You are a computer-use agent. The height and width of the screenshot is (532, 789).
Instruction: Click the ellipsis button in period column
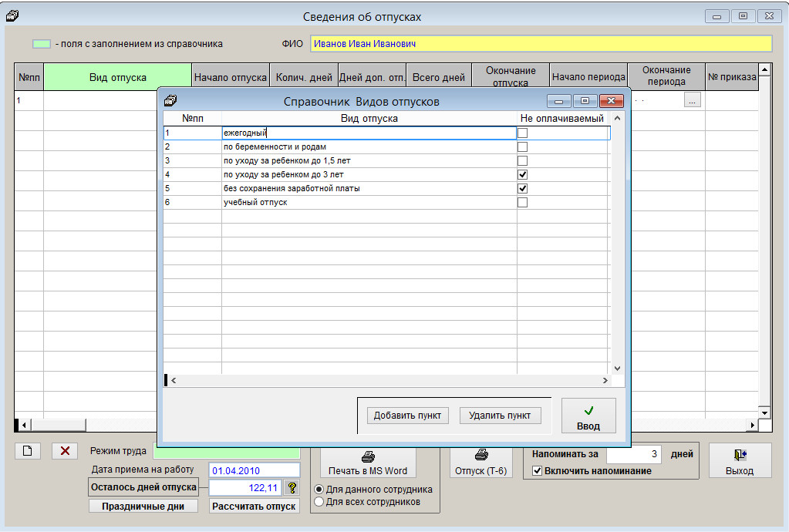pyautogui.click(x=692, y=99)
